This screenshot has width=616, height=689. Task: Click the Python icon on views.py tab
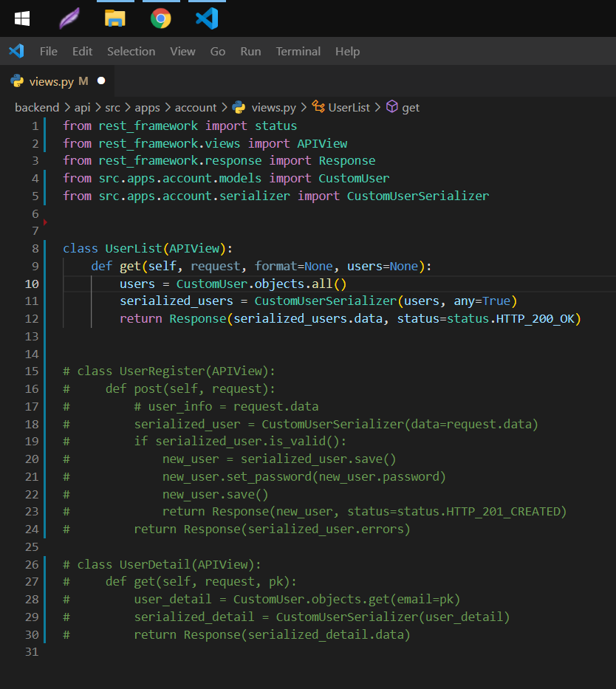pos(16,81)
